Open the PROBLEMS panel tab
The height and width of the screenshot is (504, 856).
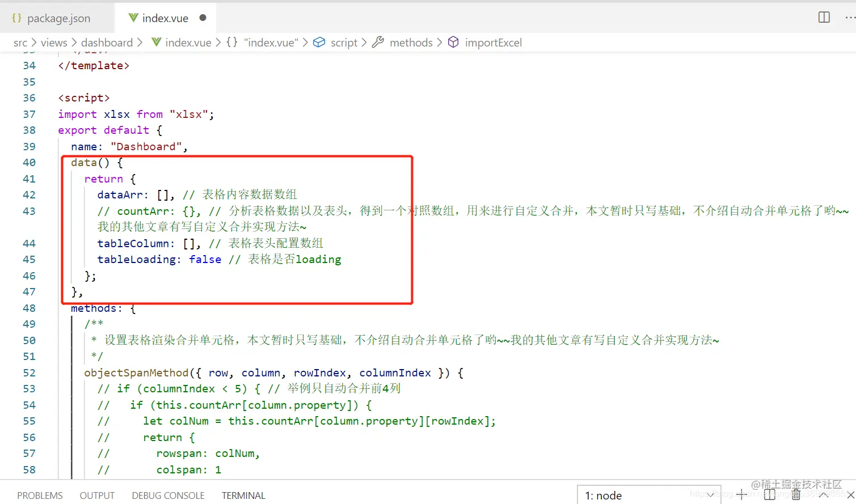pos(40,495)
